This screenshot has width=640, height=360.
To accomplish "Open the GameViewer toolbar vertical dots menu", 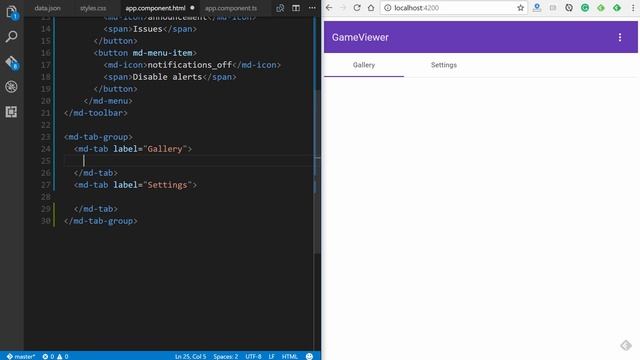I will (x=620, y=37).
